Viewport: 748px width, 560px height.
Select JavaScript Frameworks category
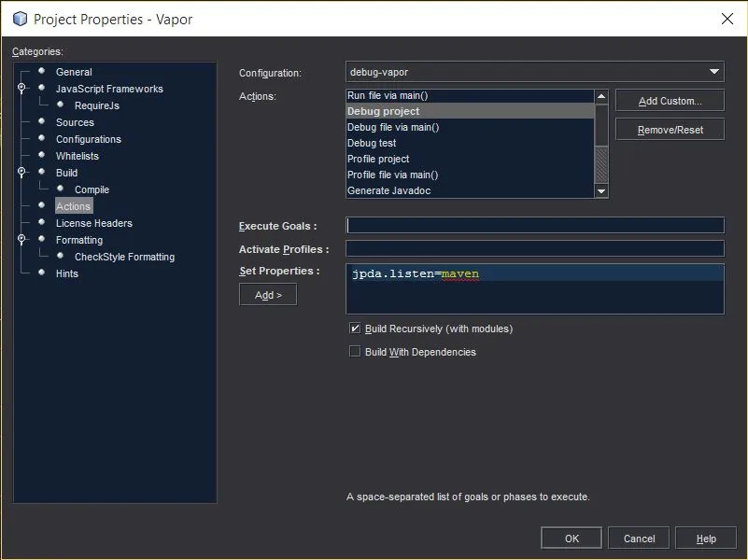click(109, 89)
